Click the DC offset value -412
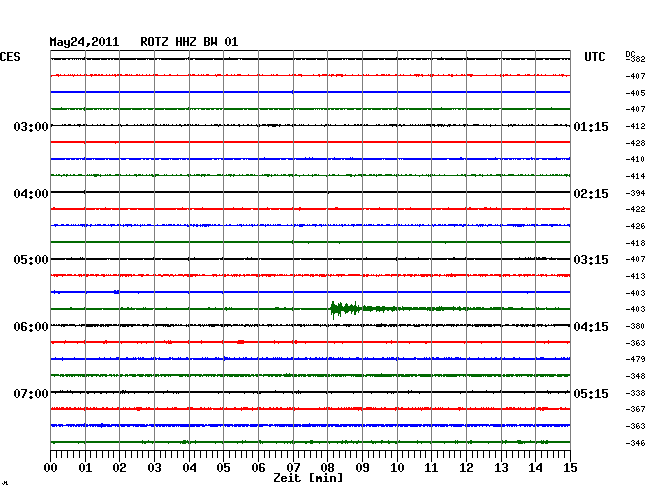 pyautogui.click(x=635, y=126)
